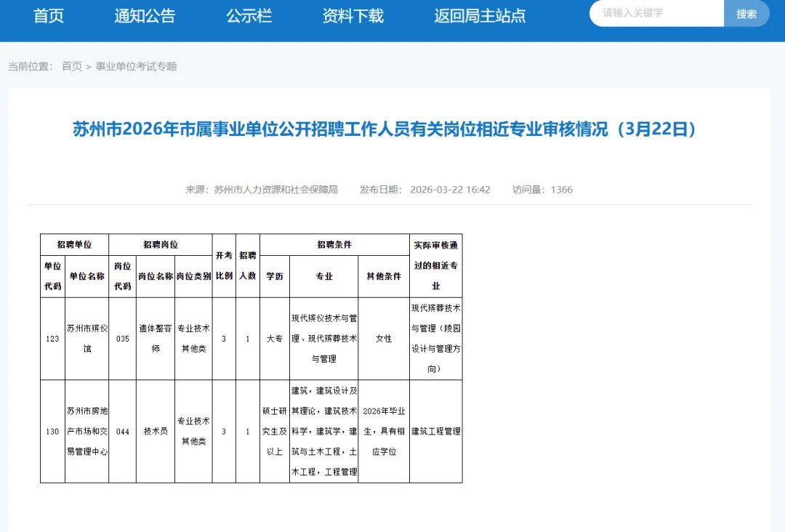Click unit code cell 130
This screenshot has width=785, height=532.
click(52, 432)
